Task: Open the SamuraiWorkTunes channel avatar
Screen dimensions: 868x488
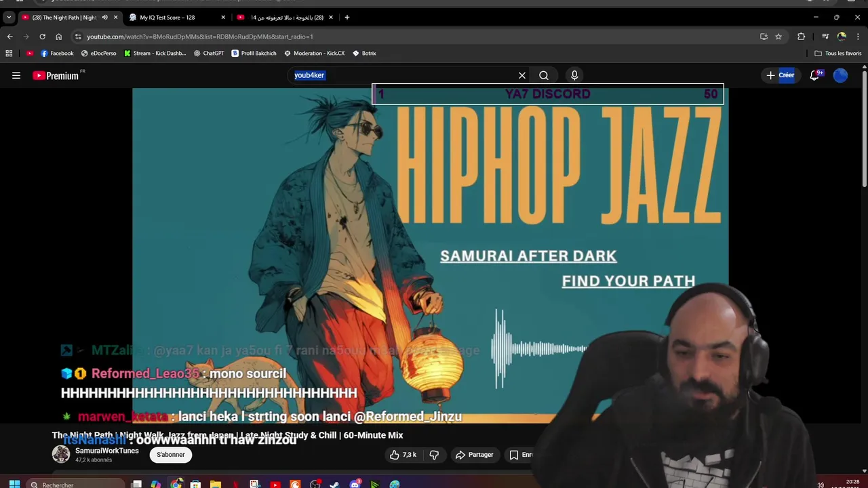Action: tap(61, 454)
